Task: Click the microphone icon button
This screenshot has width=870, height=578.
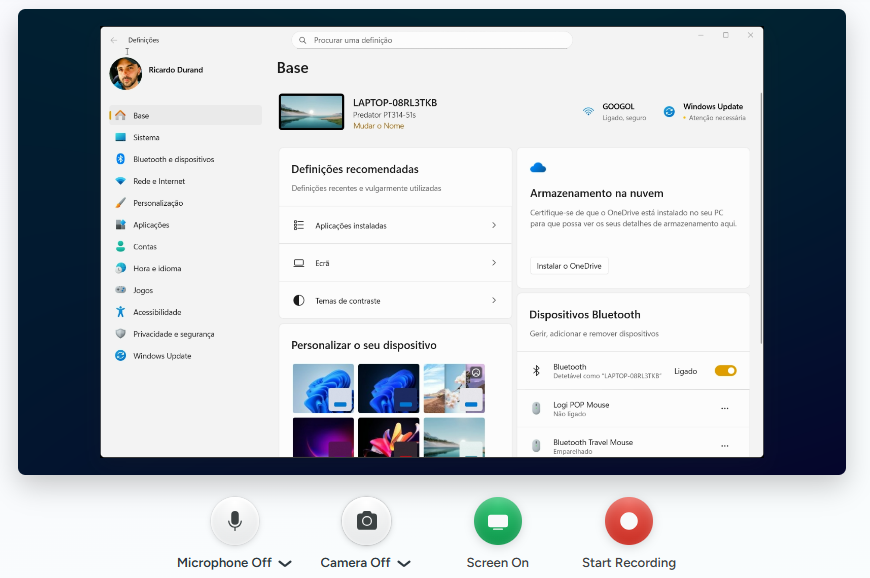Action: pos(235,521)
